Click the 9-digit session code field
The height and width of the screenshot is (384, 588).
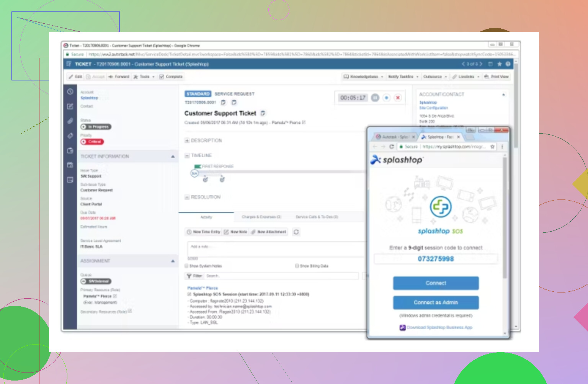point(436,259)
